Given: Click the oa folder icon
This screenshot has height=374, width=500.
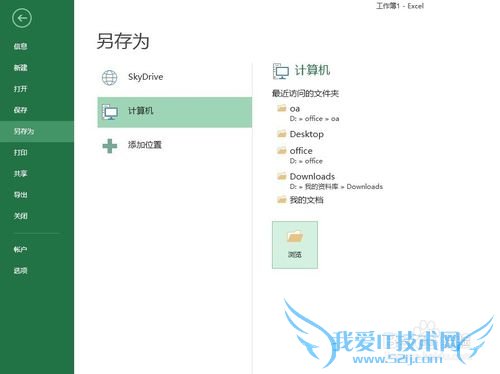Looking at the screenshot, I should click(x=282, y=108).
